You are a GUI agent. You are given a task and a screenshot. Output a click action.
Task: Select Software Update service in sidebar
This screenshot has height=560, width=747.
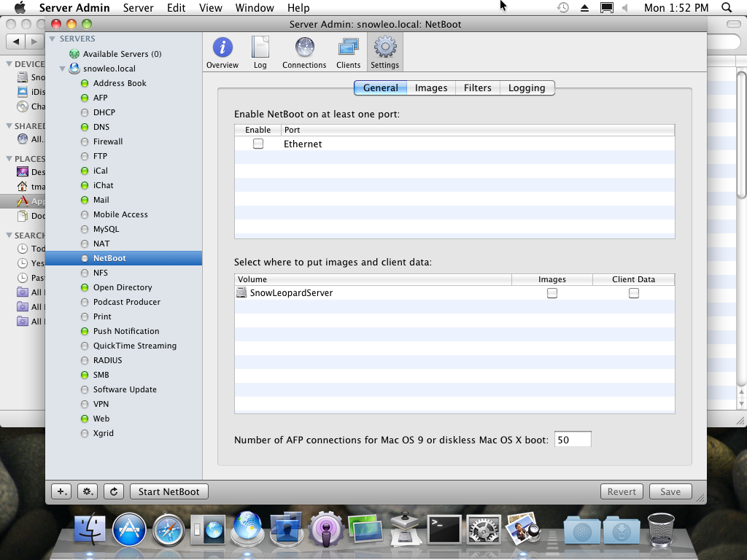(124, 389)
